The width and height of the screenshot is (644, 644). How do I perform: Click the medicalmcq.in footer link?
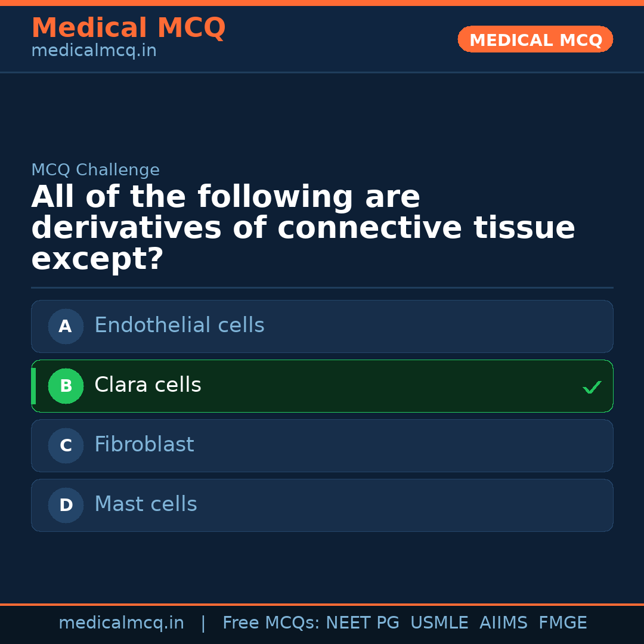coord(122,622)
